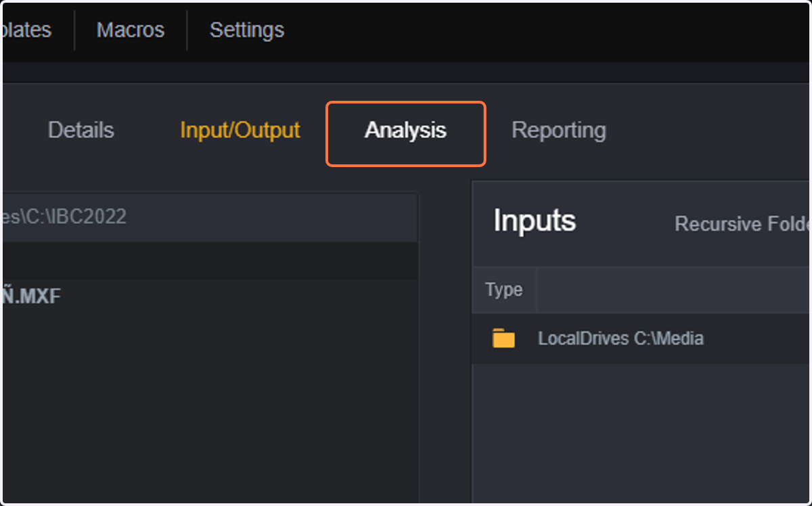Switch to the Details tab

tap(81, 130)
